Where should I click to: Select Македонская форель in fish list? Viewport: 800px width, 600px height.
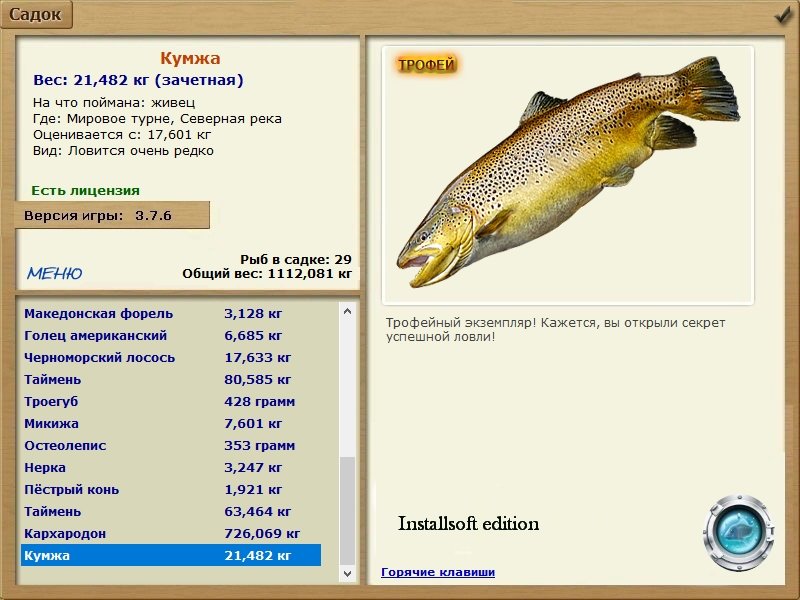171,314
